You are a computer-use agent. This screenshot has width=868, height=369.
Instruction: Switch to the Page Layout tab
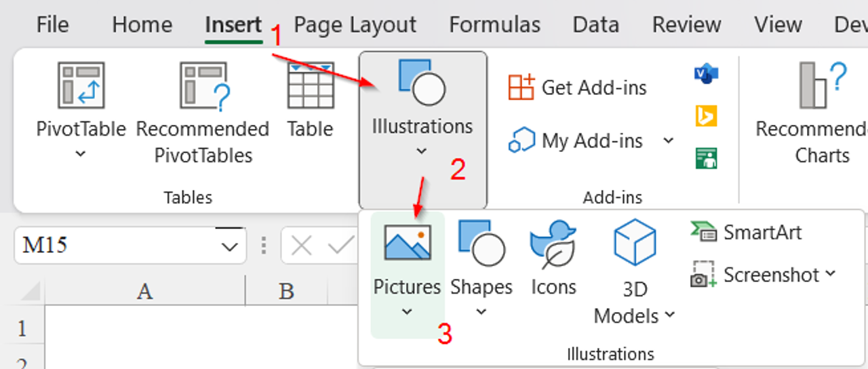[355, 25]
